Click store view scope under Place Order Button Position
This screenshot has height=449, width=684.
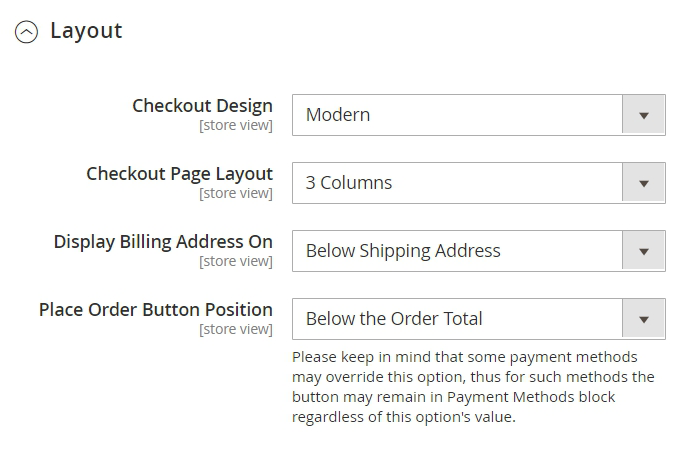click(235, 330)
